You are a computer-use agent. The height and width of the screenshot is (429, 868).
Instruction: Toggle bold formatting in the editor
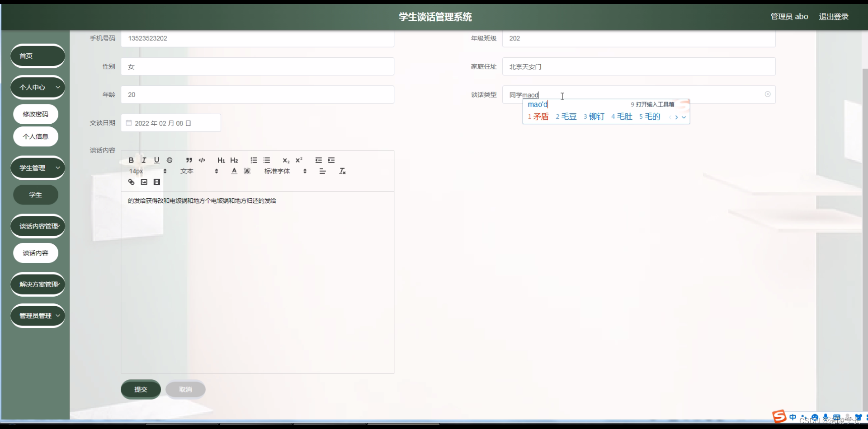pyautogui.click(x=131, y=160)
